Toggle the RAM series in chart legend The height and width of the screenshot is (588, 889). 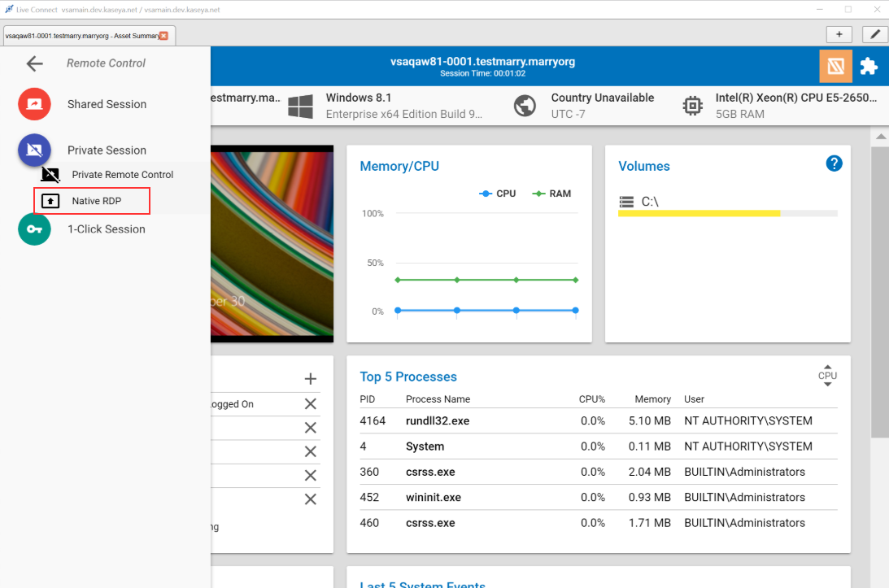(x=551, y=194)
